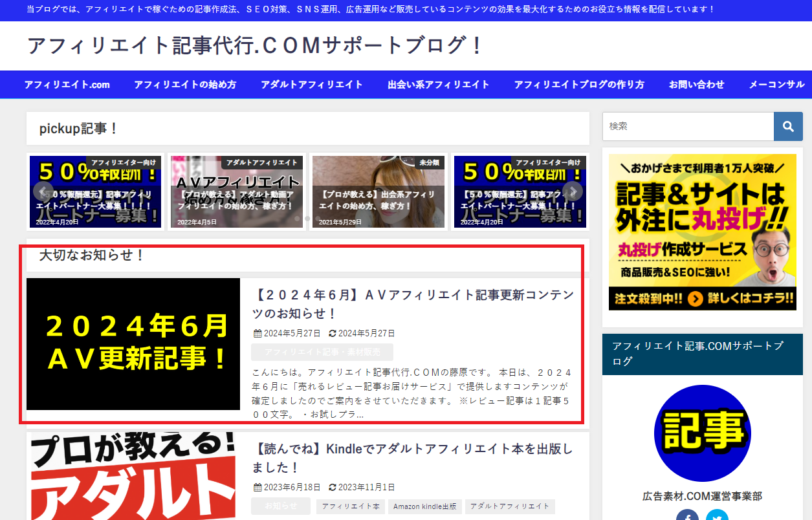
Task: Click the carousel previous arrow
Action: coord(43,191)
